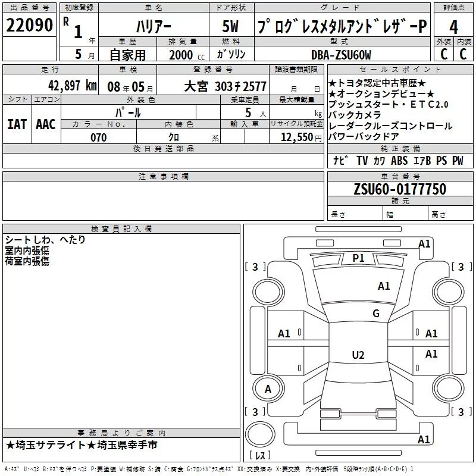Click P1 mark on car diagram
This screenshot has width=476, height=476.
(358, 258)
